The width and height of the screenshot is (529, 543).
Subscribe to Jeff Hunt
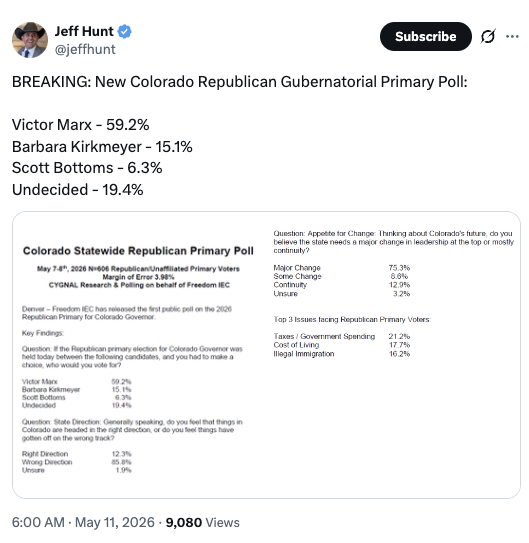tap(425, 36)
